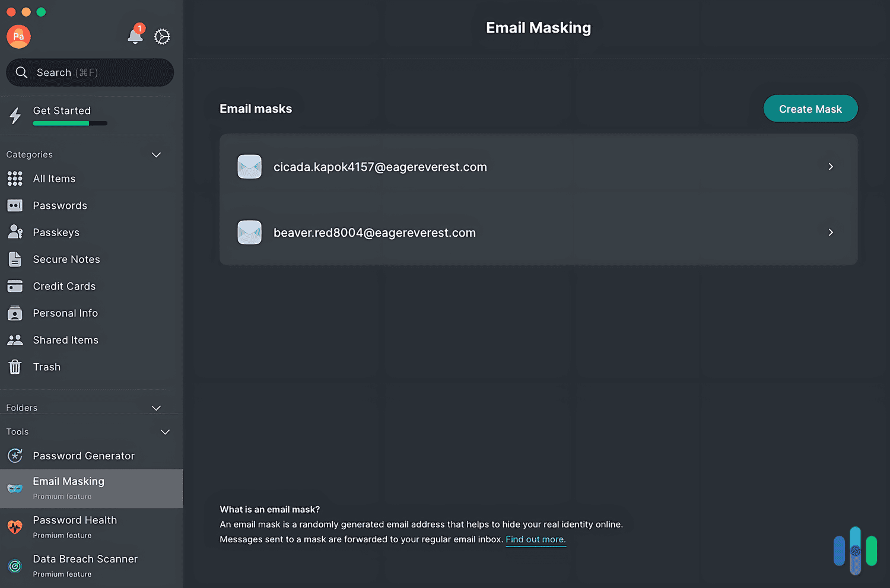
Task: Click the Pa profile avatar
Action: [18, 36]
